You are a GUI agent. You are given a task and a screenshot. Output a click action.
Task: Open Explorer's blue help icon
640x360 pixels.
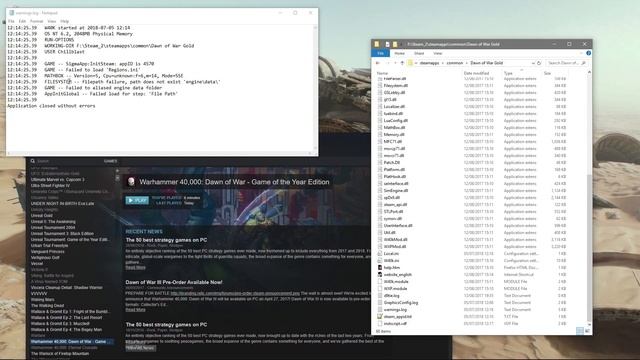[x=588, y=53]
